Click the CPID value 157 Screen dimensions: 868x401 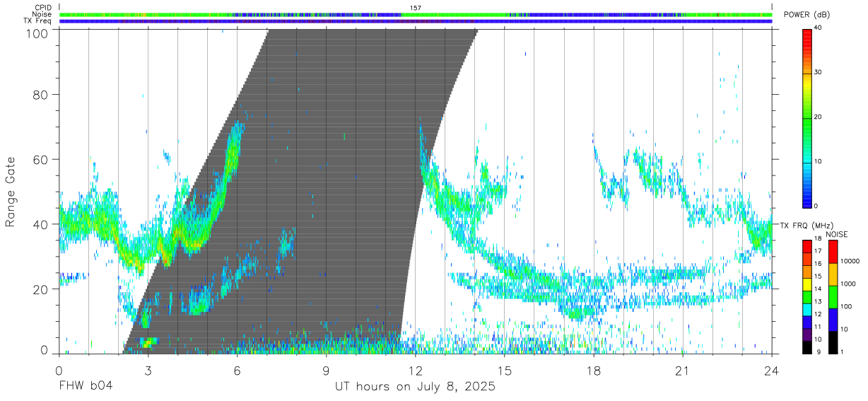click(x=416, y=8)
